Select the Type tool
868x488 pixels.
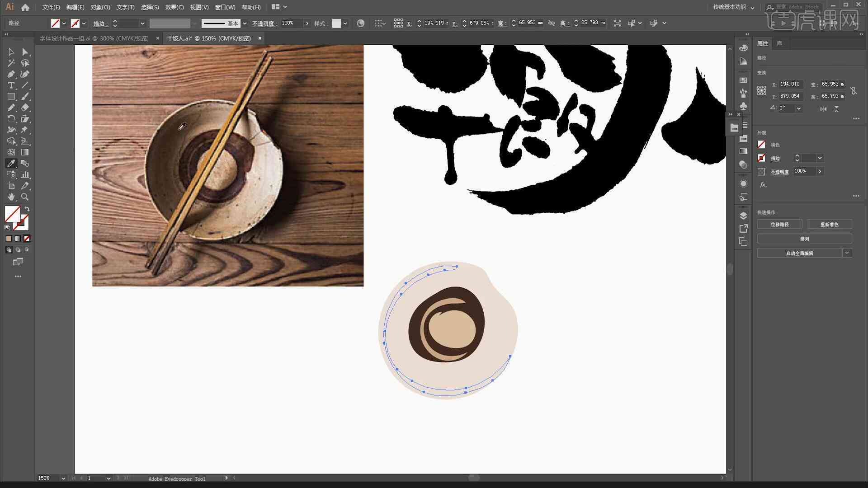click(10, 84)
